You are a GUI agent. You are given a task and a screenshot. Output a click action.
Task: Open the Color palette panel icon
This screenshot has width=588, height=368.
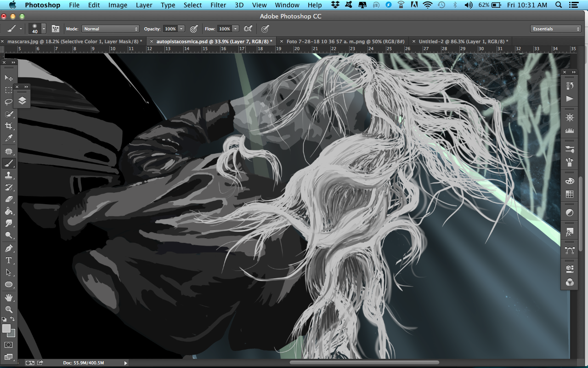coord(570,181)
